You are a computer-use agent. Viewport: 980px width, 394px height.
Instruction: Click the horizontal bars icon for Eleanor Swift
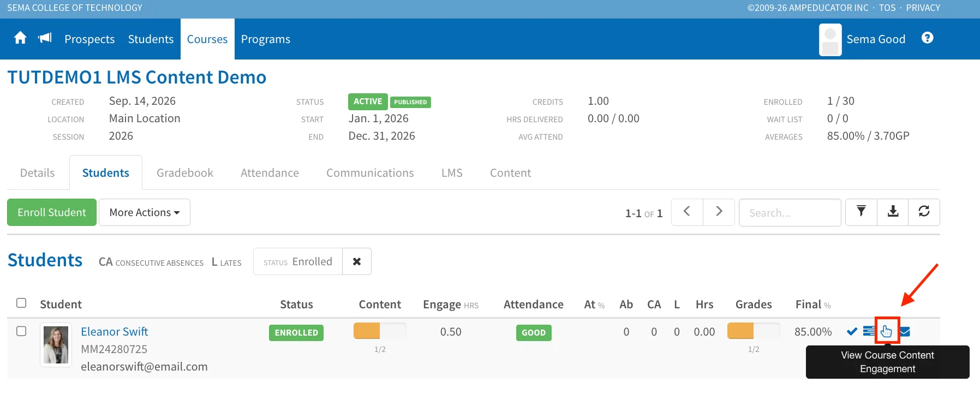869,331
